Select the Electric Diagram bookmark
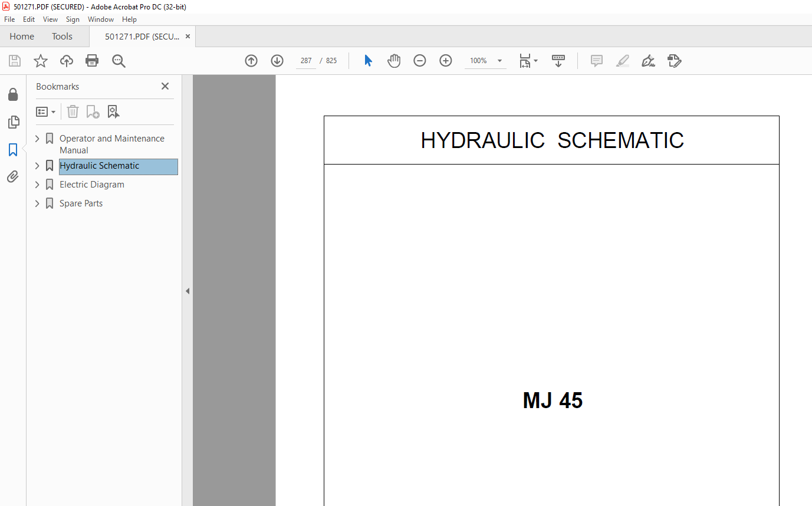 92,185
